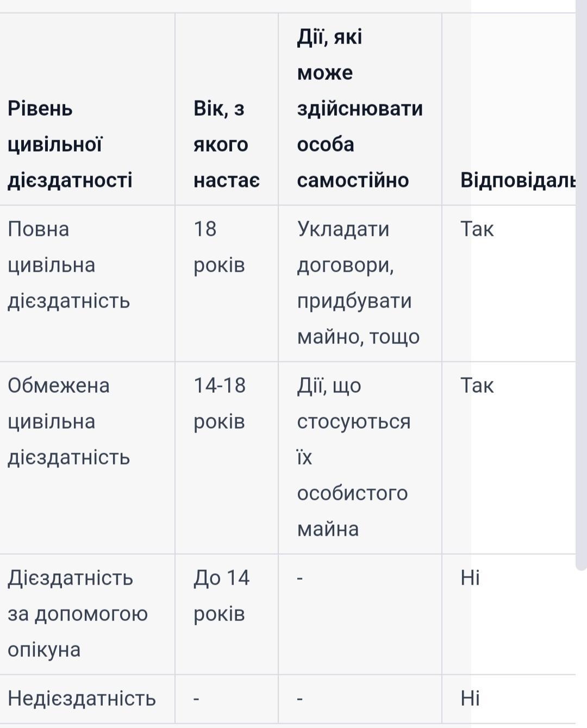This screenshot has width=587, height=728.
Task: Click the 'Відповідаль' truncated column header
Action: pos(517,180)
